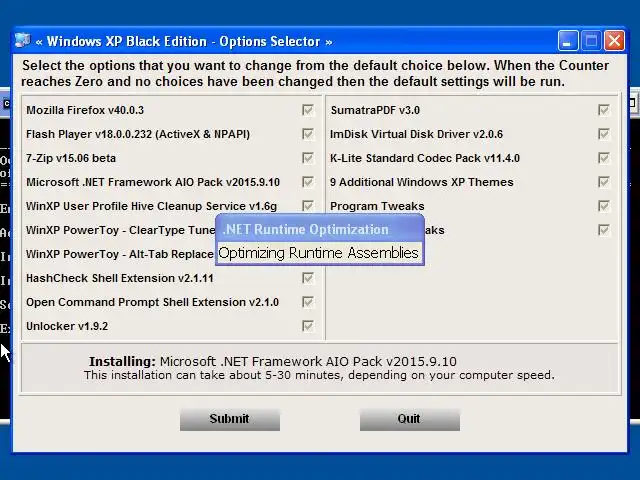Click the Submit button

click(230, 420)
